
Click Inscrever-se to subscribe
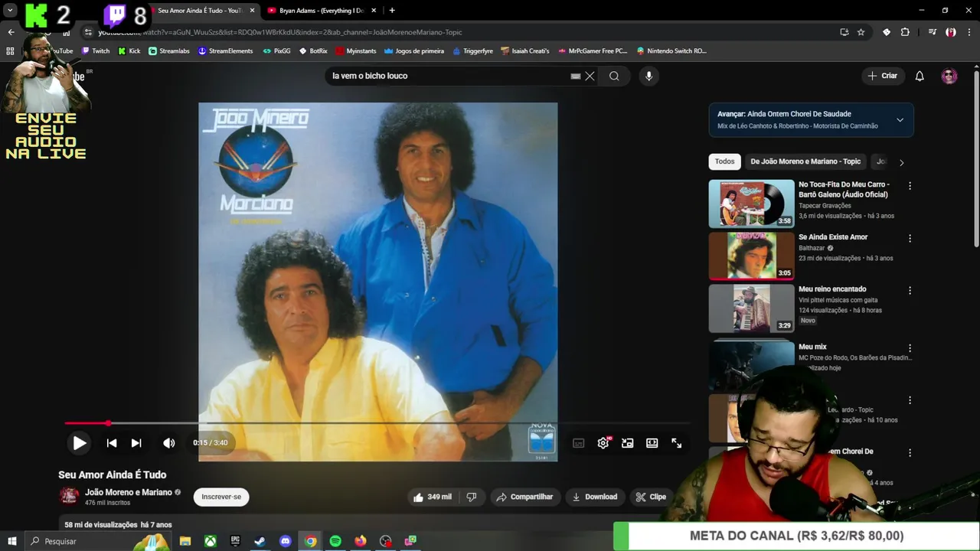(x=221, y=497)
